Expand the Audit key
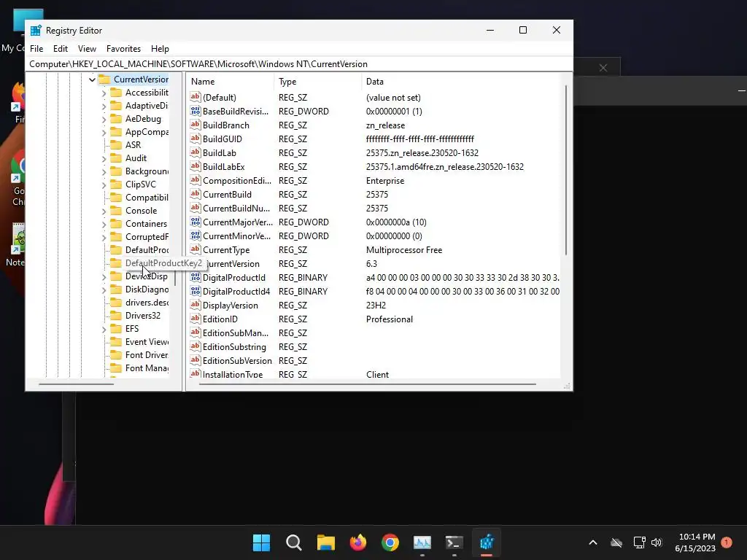This screenshot has height=560, width=747. coord(104,158)
